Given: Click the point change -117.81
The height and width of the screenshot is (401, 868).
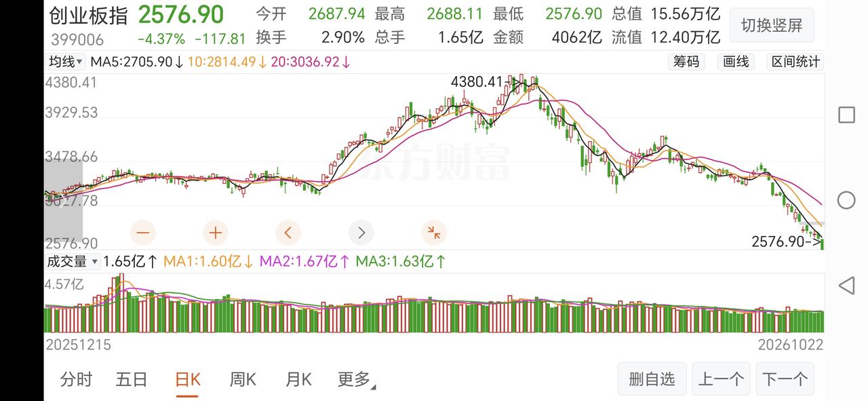Looking at the screenshot, I should 220,39.
